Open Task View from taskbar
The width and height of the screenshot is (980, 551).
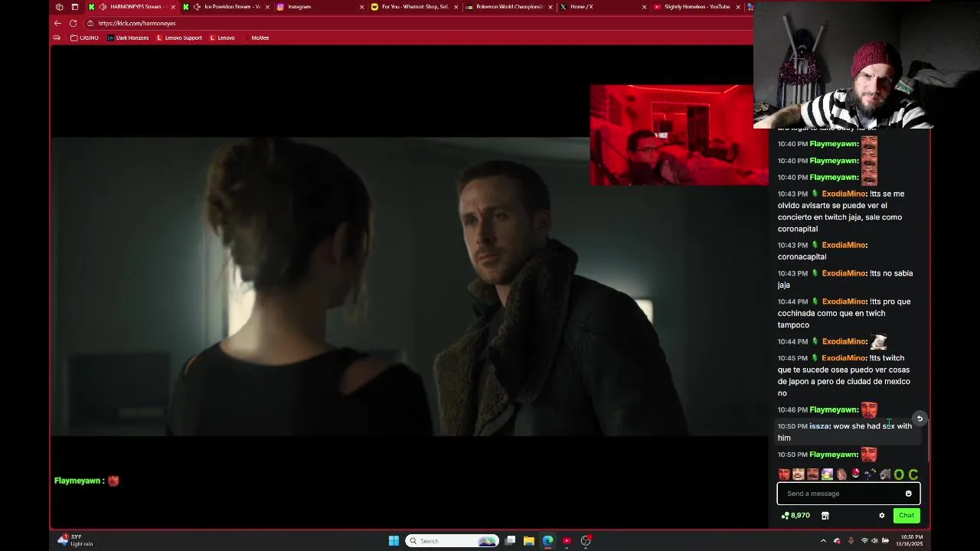(x=510, y=541)
